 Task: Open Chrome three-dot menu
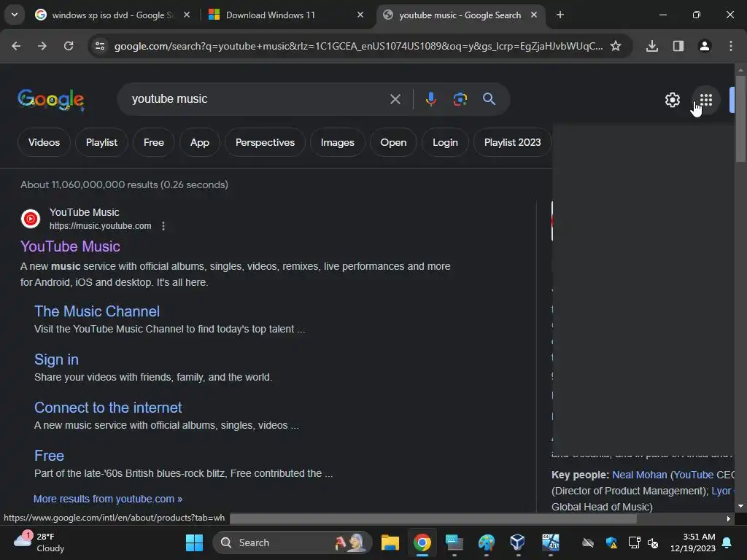730,46
